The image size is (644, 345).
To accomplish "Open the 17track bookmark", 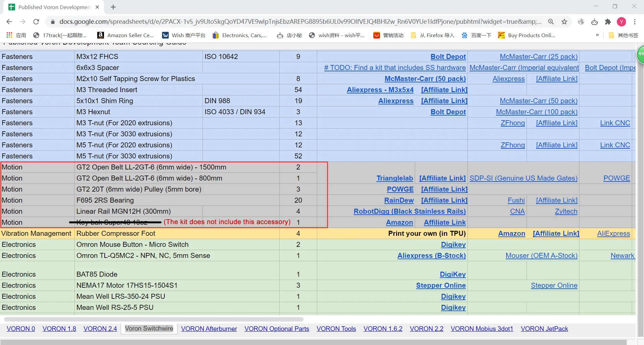I will coord(60,35).
